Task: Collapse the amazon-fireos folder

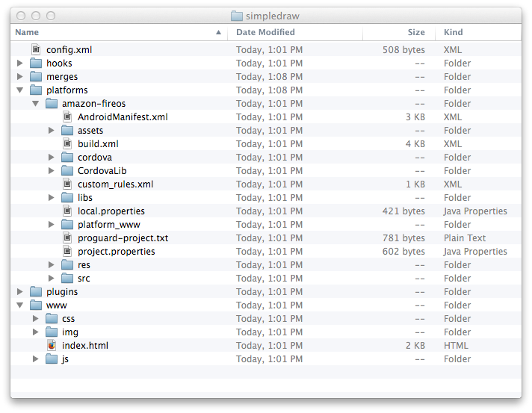Action: click(36, 104)
